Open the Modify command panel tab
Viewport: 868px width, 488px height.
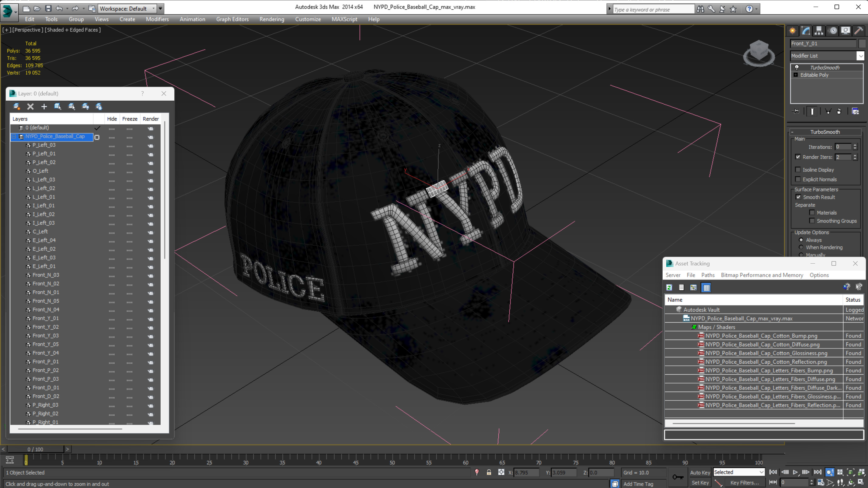tap(806, 31)
